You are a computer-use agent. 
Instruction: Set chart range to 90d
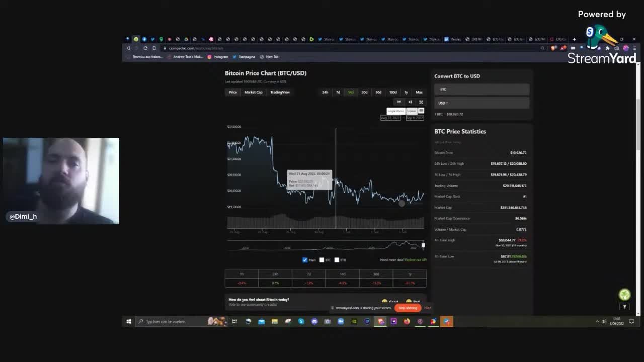pos(378,93)
